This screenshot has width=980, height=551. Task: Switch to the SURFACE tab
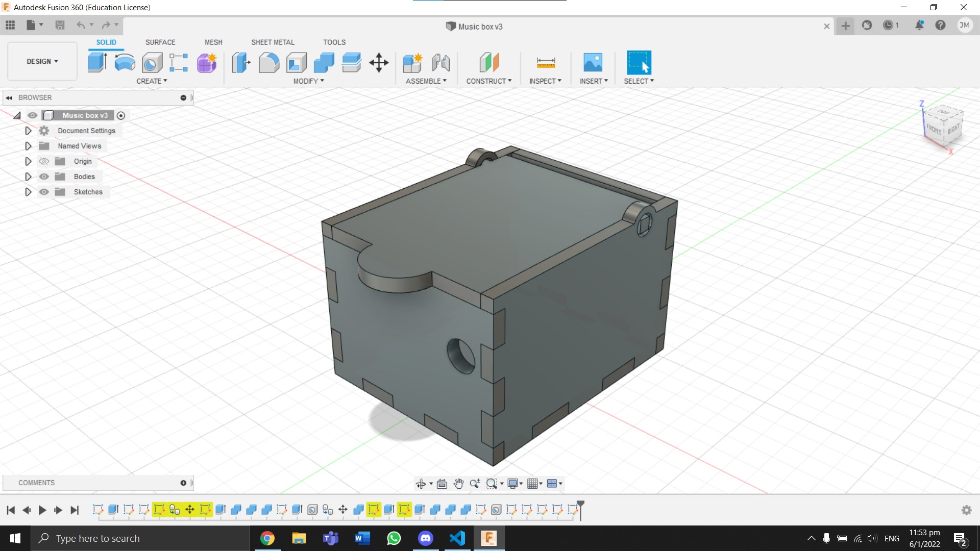coord(160,42)
